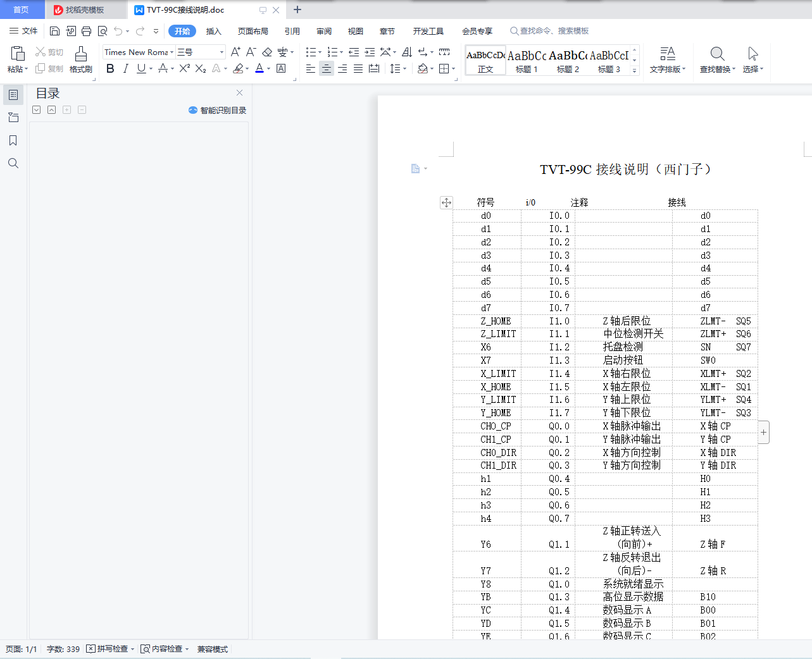Switch to the 引用 References tab
Screen dimensions: 812x659
pos(292,31)
